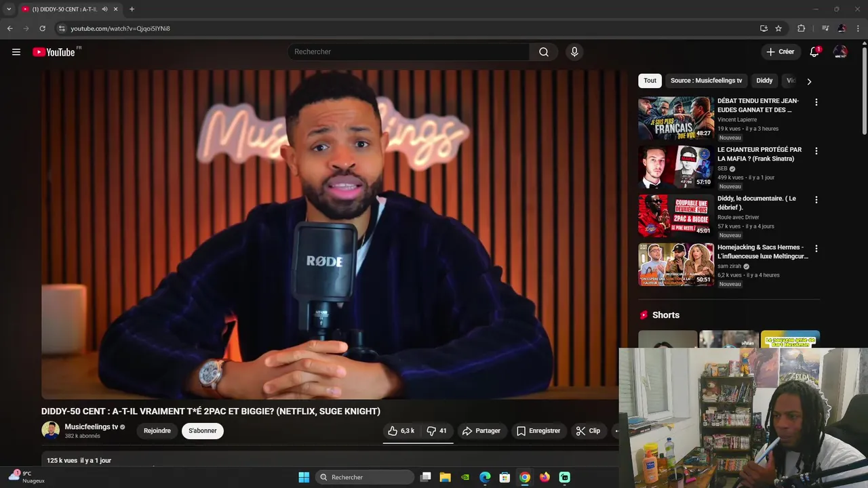Screen dimensions: 868x488
Task: Open the Frank Sinatra mafia video thumbnail
Action: [676, 167]
